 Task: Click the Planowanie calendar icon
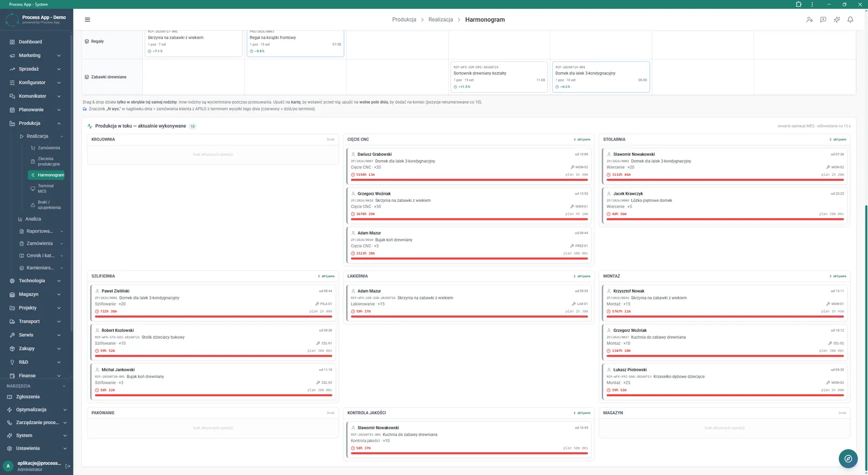12,110
